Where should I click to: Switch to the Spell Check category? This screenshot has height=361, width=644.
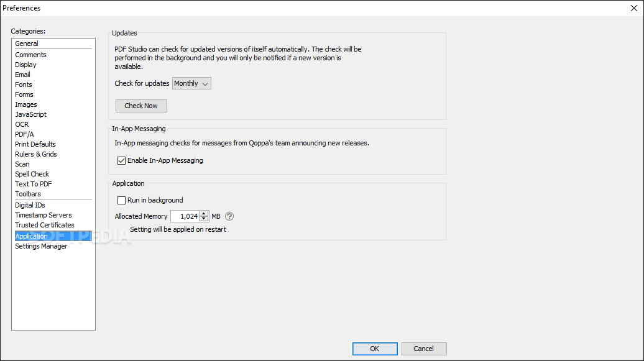pyautogui.click(x=32, y=174)
